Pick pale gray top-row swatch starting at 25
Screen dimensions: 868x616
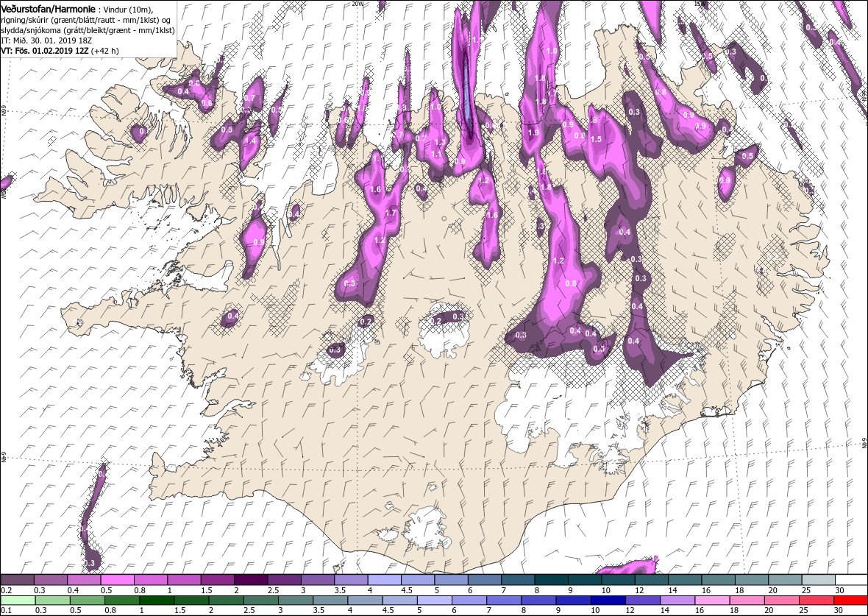coord(818,579)
